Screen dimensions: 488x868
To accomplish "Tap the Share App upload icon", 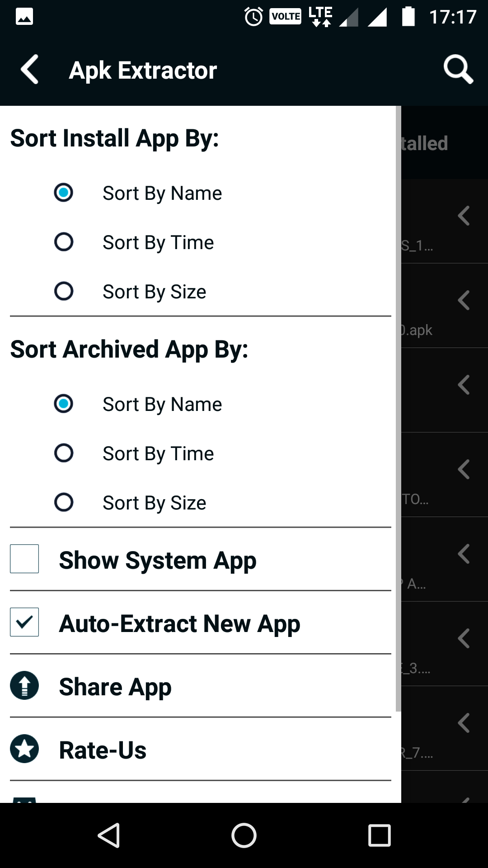I will (x=24, y=685).
